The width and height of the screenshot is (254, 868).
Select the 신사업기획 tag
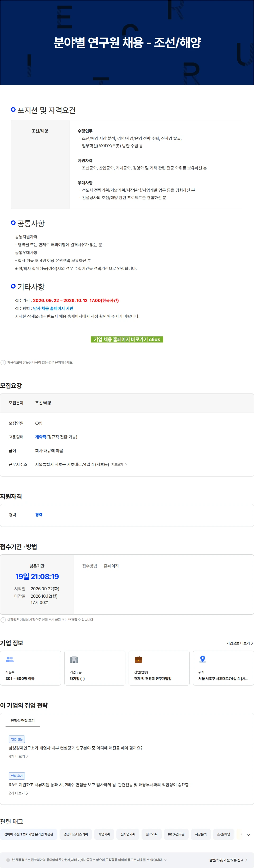[x=128, y=834]
